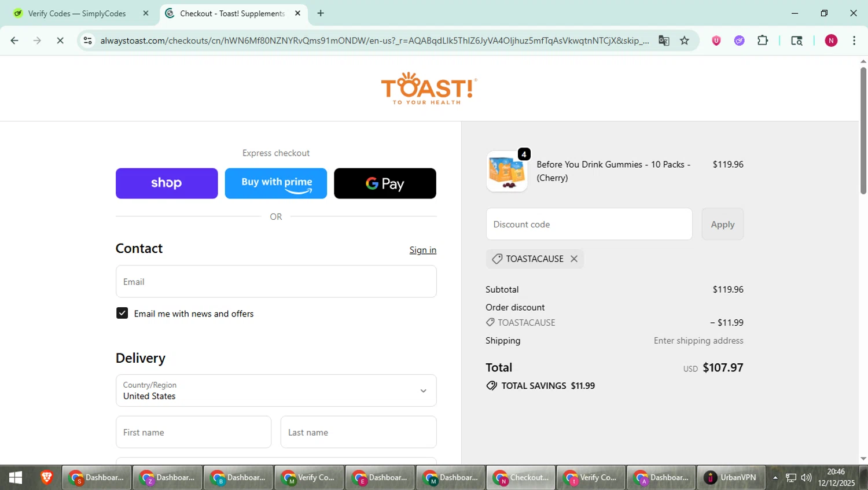Image resolution: width=868 pixels, height=490 pixels.
Task: Click Before You Drink Gummies product name
Action: pos(613,171)
